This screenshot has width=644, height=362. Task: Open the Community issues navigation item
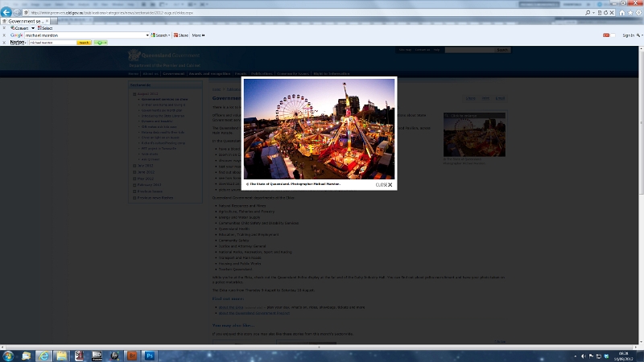292,74
